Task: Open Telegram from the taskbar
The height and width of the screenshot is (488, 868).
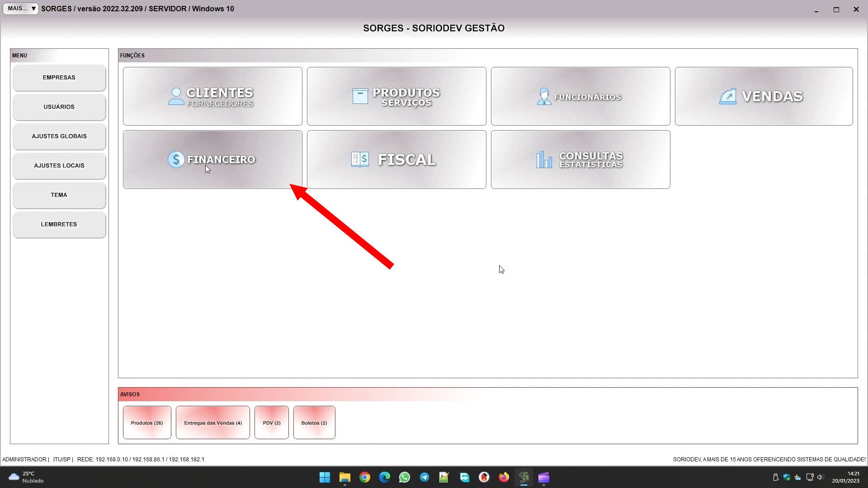Action: [x=424, y=478]
